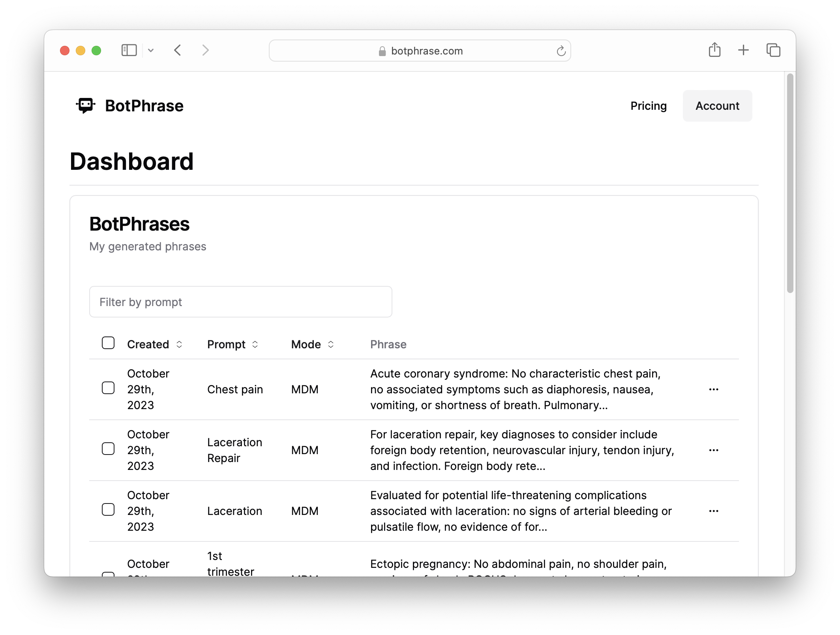840x635 pixels.
Task: Open a new tab with the plus icon
Action: click(x=743, y=50)
